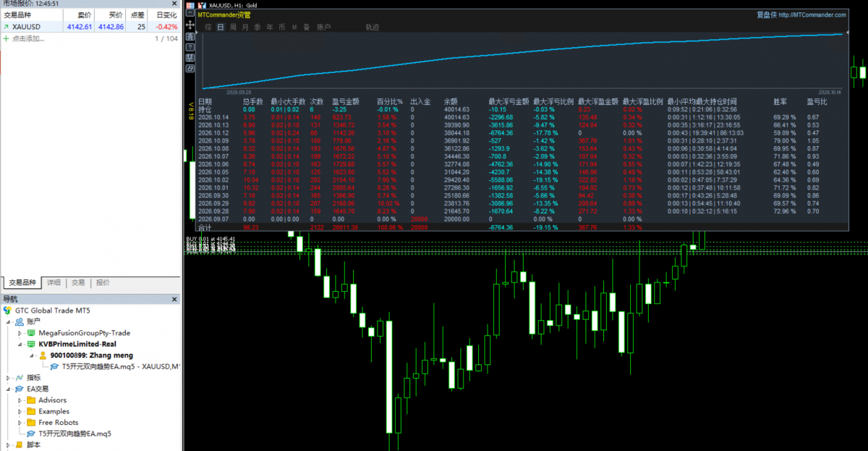Select the 月 monthly period in MTCommander

245,28
